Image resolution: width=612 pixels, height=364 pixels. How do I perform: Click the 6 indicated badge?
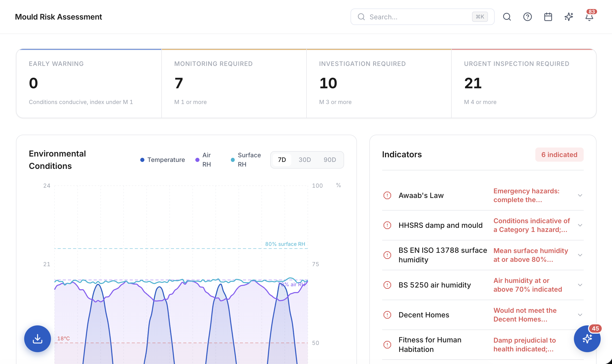559,155
